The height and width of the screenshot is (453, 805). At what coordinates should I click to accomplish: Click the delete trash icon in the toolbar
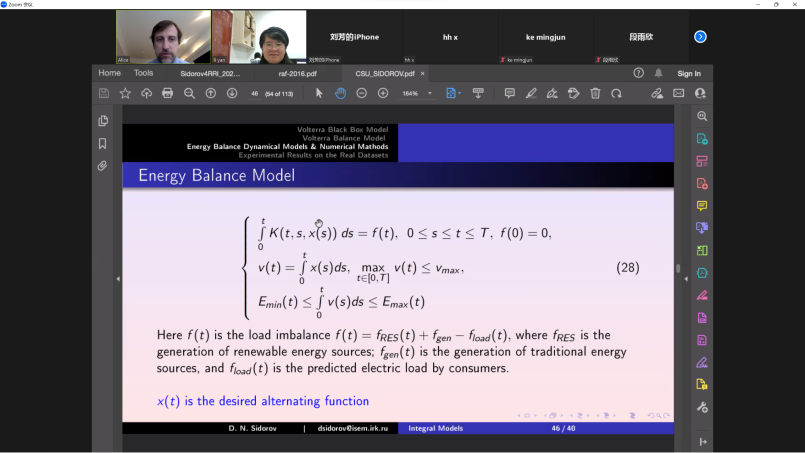point(595,93)
